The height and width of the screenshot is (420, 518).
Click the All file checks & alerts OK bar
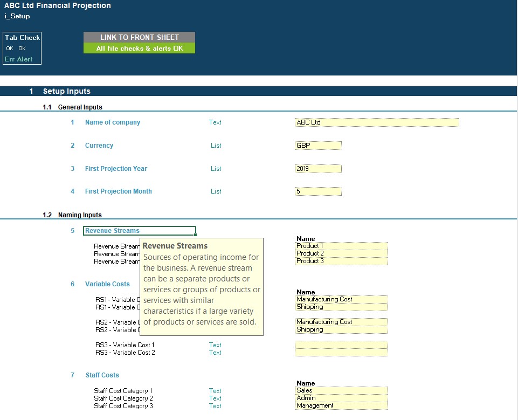(139, 48)
